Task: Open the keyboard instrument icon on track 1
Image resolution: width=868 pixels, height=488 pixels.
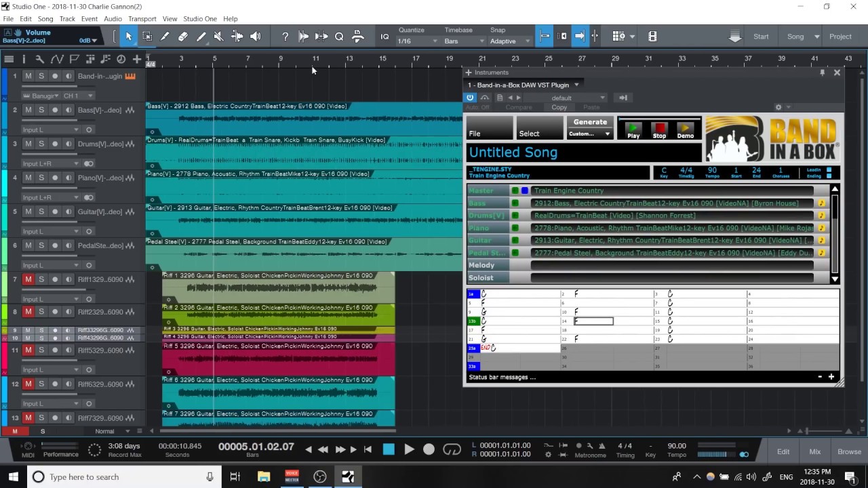Action: pyautogui.click(x=130, y=76)
